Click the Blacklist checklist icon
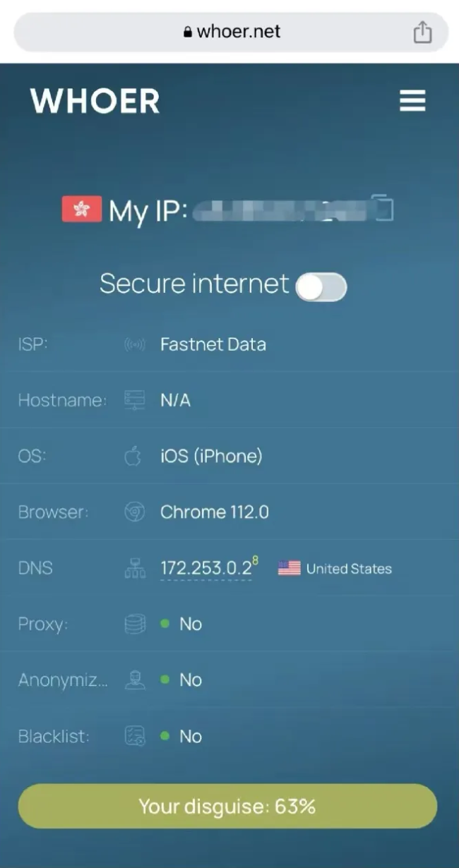Viewport: 459px width, 868px height. pos(134,737)
